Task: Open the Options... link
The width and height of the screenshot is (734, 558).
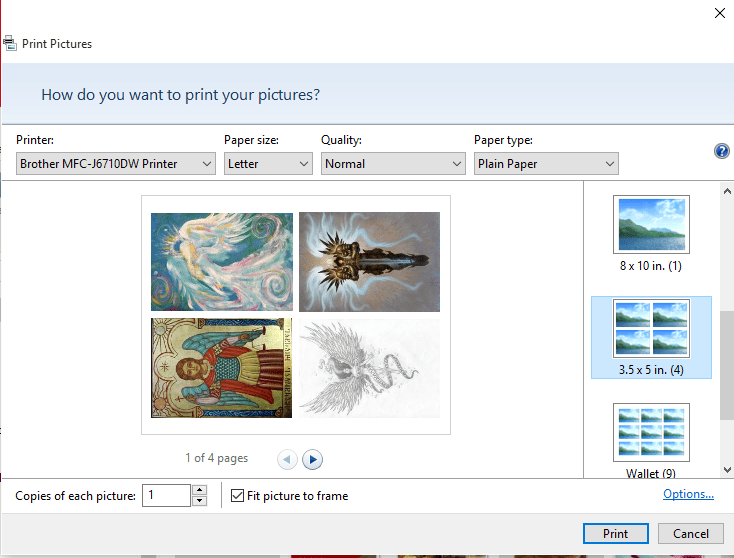Action: click(688, 494)
